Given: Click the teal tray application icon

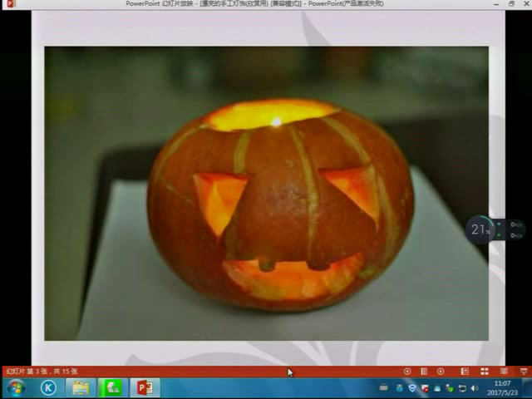Looking at the screenshot, I should click(x=437, y=388).
